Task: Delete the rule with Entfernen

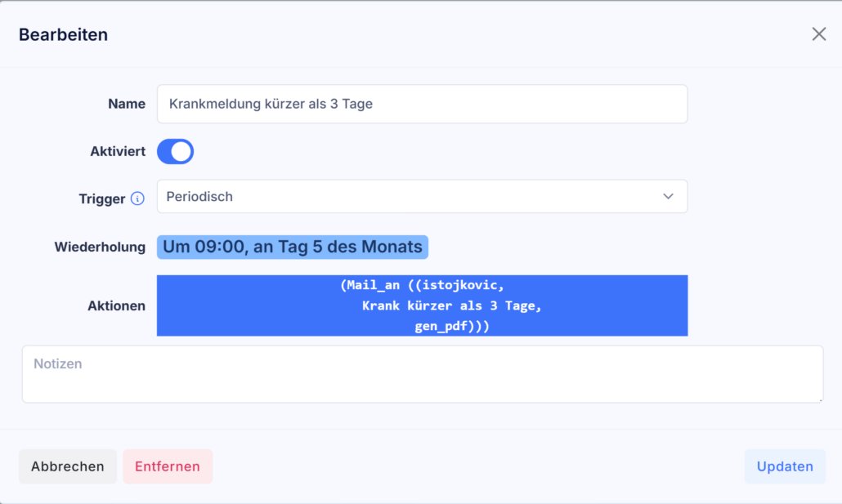Action: [x=168, y=466]
